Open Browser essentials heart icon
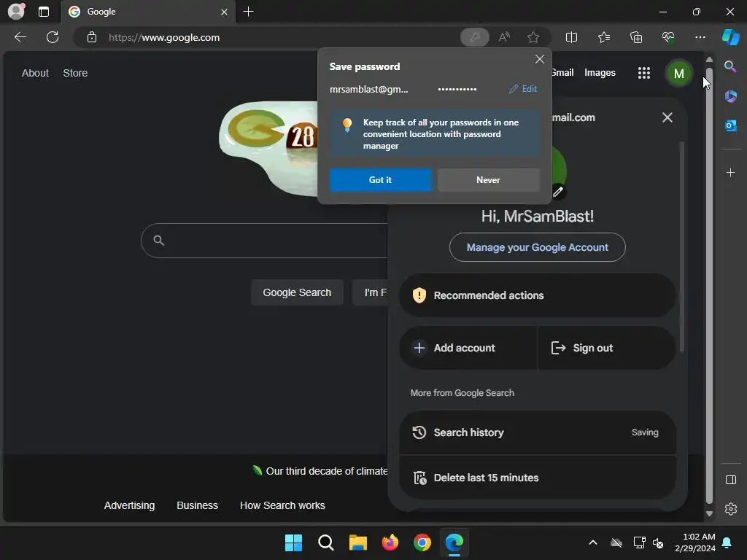 pos(668,37)
